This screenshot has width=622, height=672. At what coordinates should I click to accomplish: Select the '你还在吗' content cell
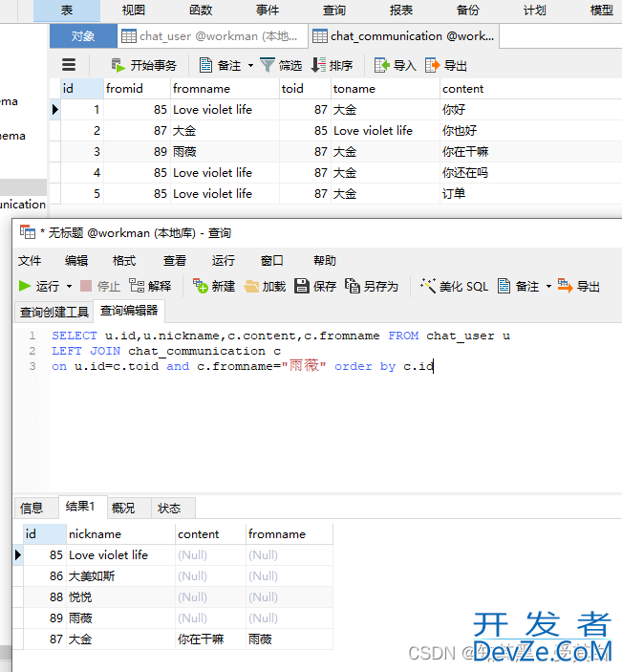(x=530, y=173)
